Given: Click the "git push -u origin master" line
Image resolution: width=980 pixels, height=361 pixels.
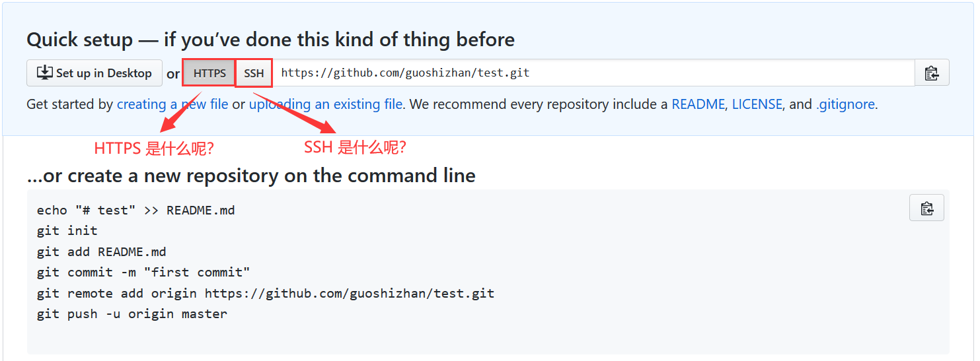Looking at the screenshot, I should coord(132,313).
